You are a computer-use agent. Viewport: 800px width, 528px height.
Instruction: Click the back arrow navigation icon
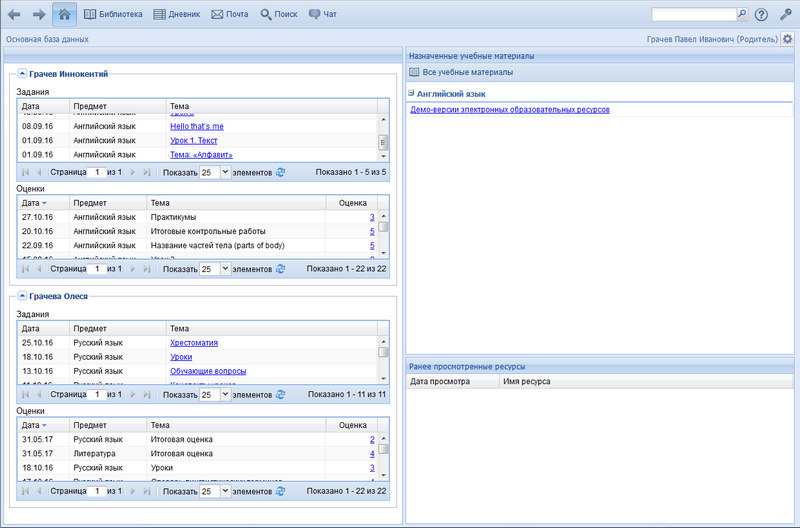tap(14, 15)
